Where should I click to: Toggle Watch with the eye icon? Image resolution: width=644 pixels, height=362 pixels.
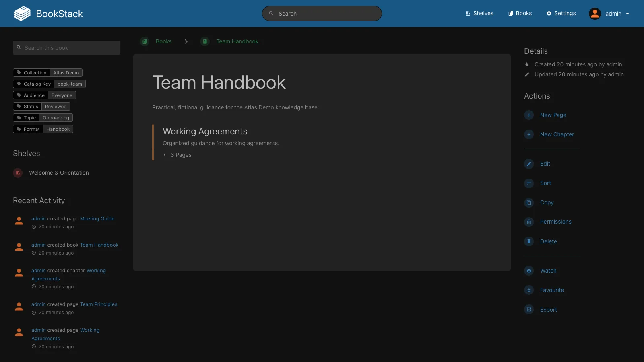pyautogui.click(x=529, y=271)
